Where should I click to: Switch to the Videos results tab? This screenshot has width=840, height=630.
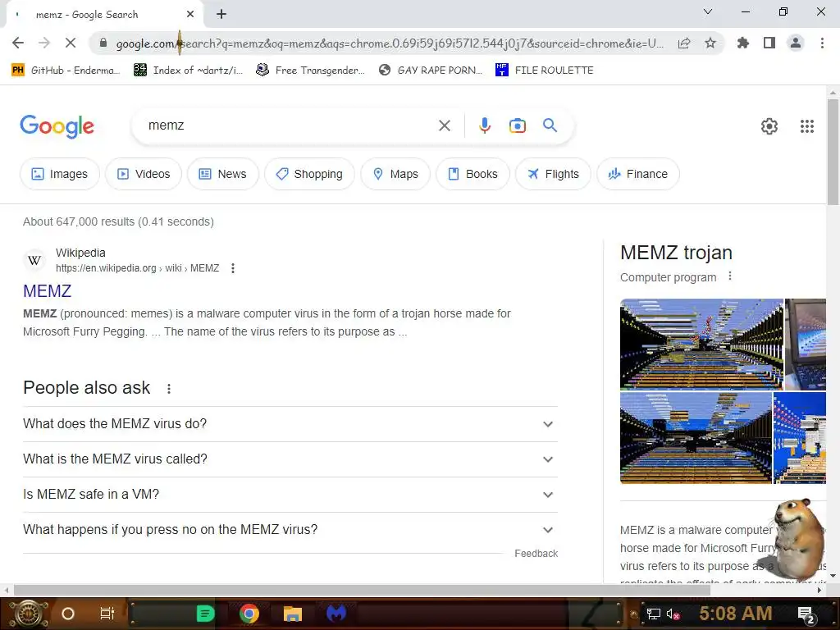144,174
